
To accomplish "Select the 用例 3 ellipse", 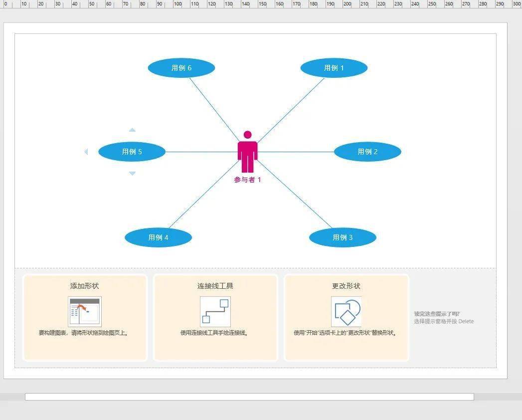I will pyautogui.click(x=343, y=237).
